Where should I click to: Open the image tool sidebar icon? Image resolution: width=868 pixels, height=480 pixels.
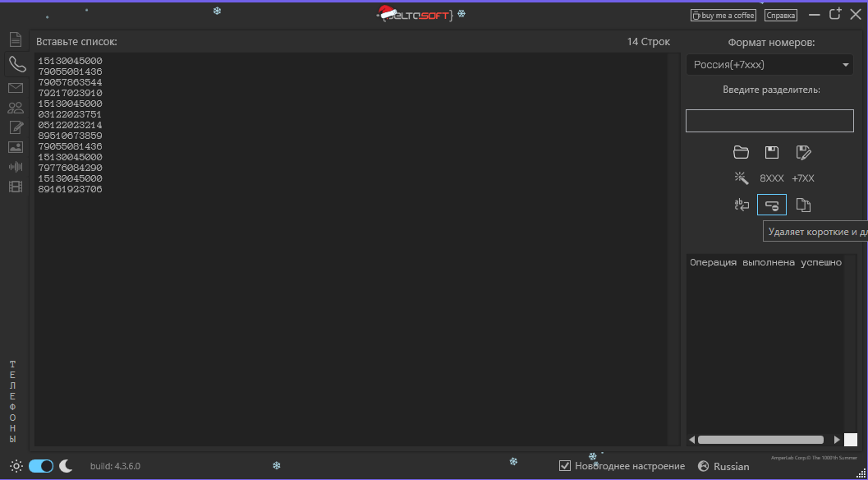tap(16, 147)
